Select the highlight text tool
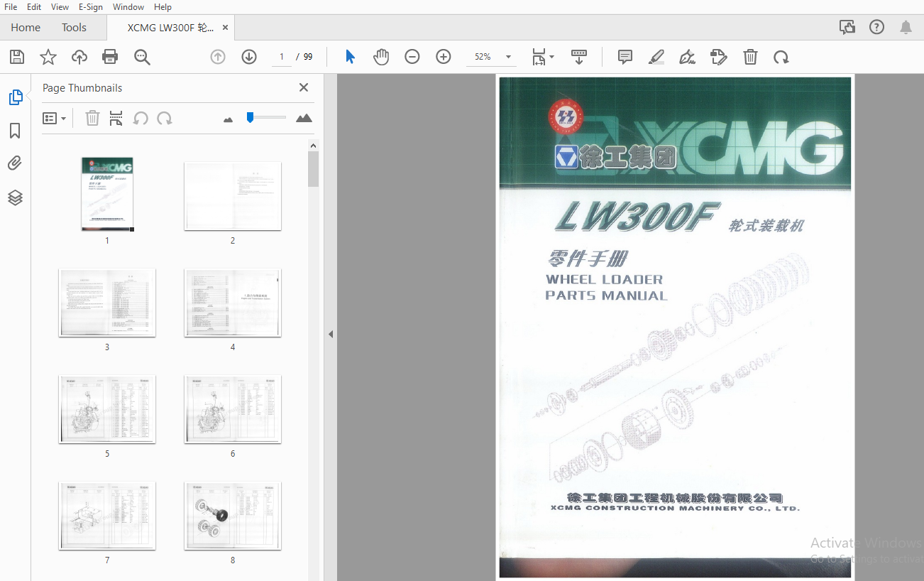Viewport: 924px width, 581px height. coord(656,57)
